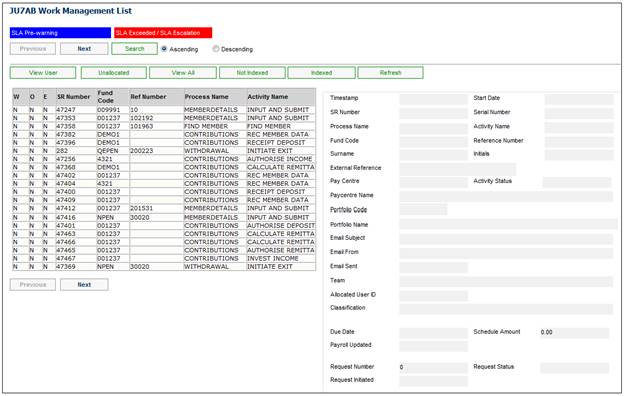Viewport: 624px width, 396px height.
Task: Click the INVEST INCOME activity cell
Action: tap(281, 258)
